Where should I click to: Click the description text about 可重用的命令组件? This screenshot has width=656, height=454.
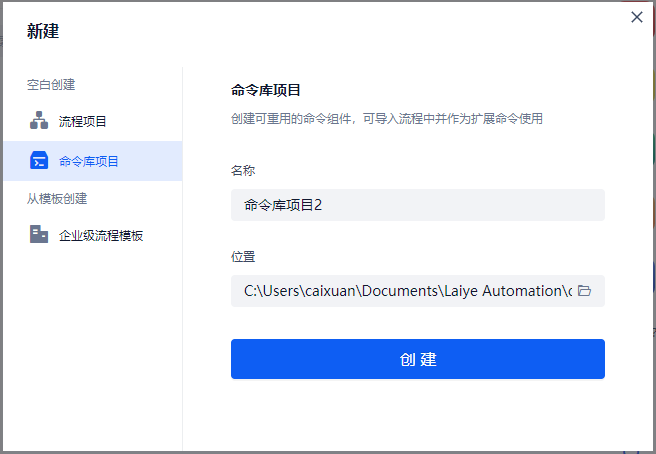386,119
